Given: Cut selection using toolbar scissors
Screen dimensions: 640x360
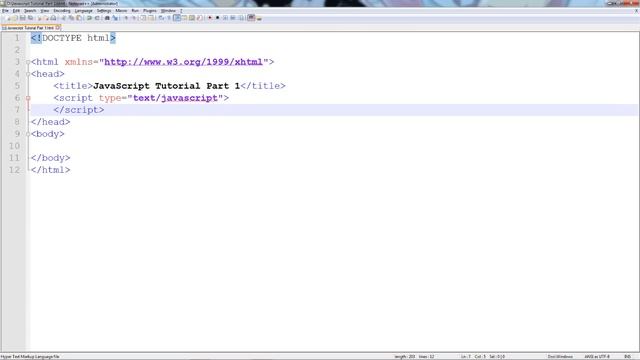Looking at the screenshot, I should coord(63,18).
